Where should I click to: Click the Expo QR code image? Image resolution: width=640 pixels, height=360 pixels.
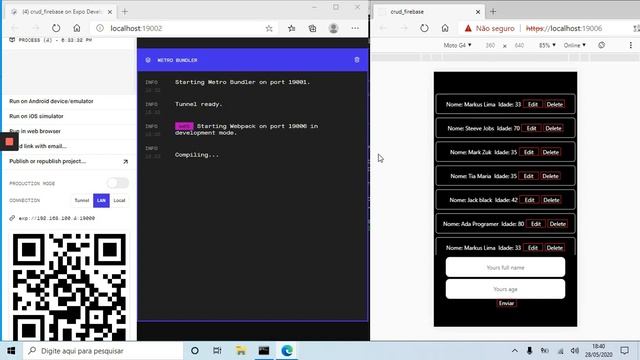[69, 287]
